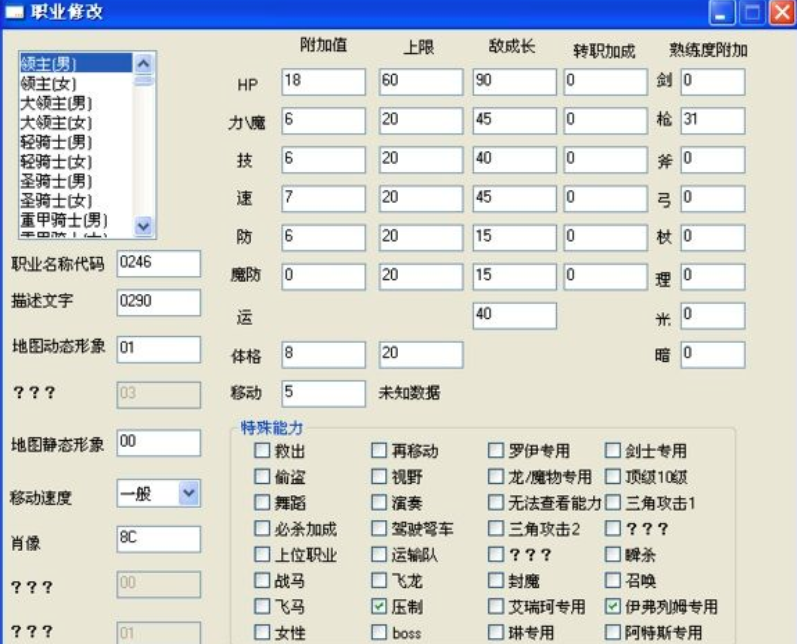Enable the 飞龙 checkbox
The height and width of the screenshot is (644, 797).
[379, 580]
